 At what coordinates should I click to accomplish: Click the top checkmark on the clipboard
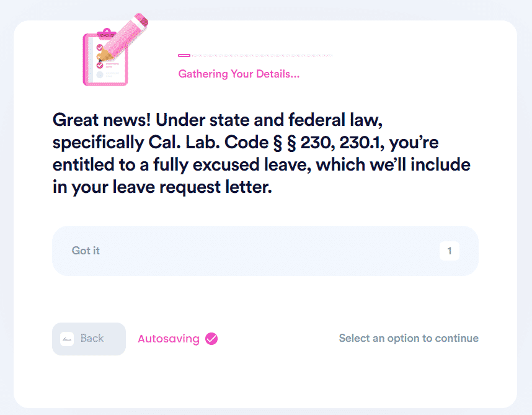pos(100,47)
